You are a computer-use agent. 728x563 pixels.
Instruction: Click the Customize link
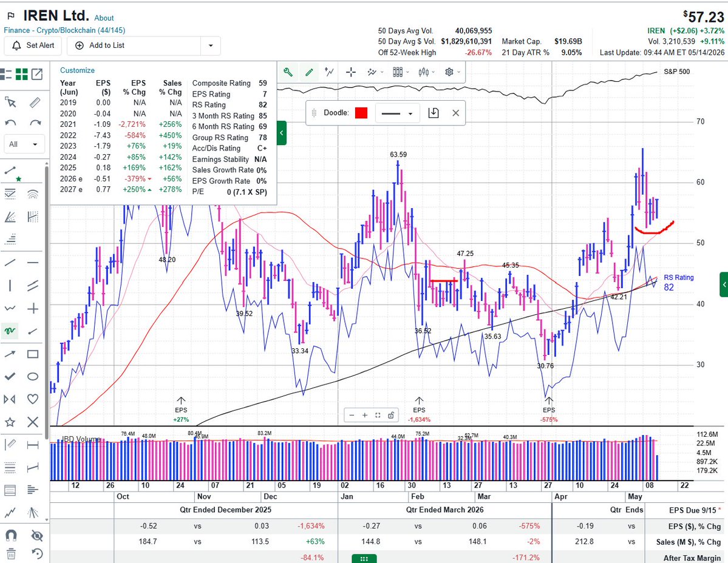(x=77, y=70)
